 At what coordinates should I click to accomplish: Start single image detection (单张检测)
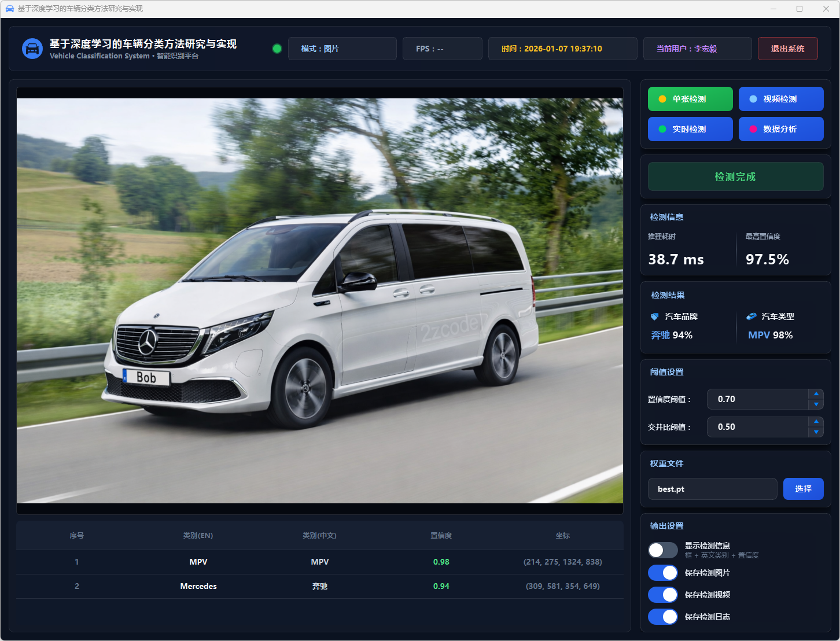(x=690, y=99)
